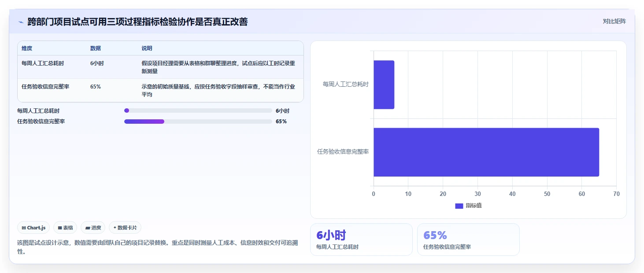The width and height of the screenshot is (644, 273).
Task: Click the 每周人工汇总耗时 bar in the chart
Action: pyautogui.click(x=384, y=85)
